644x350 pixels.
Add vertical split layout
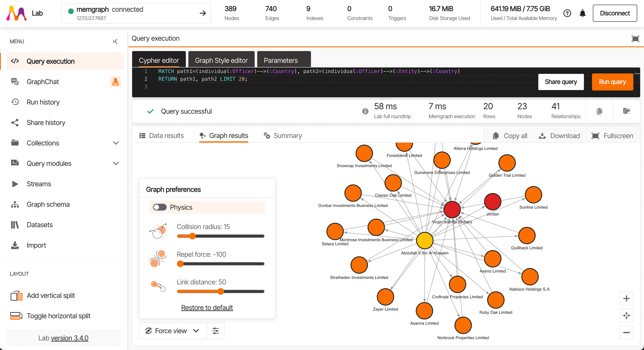[42, 295]
